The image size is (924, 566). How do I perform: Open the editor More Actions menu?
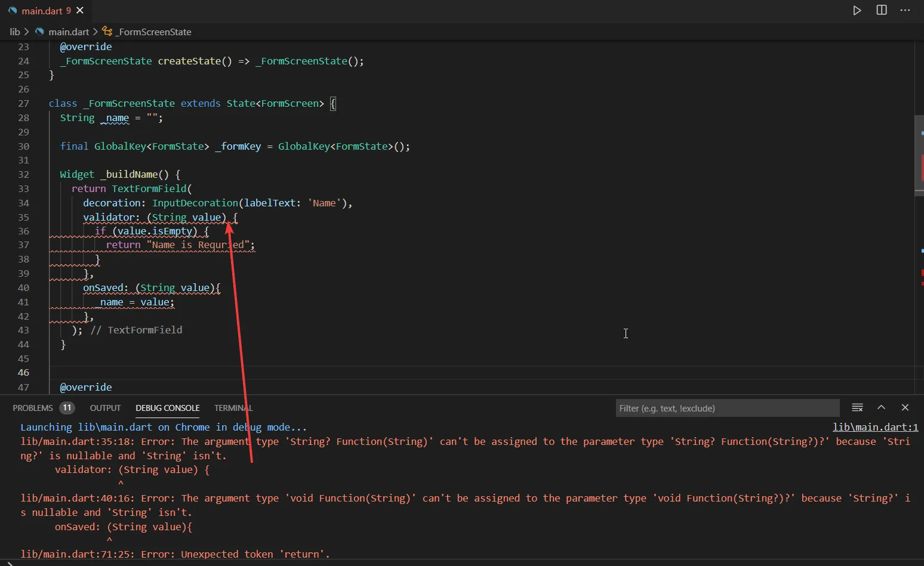point(905,10)
